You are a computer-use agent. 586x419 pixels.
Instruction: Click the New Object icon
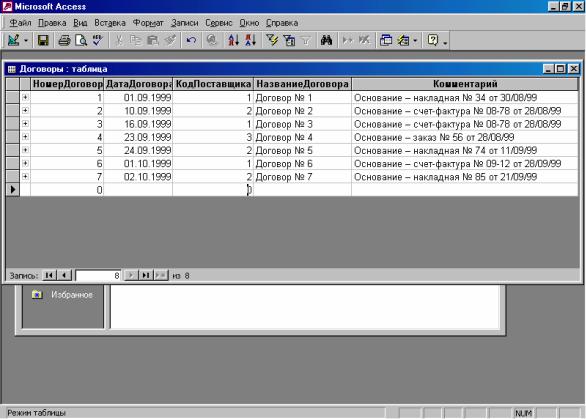(403, 40)
